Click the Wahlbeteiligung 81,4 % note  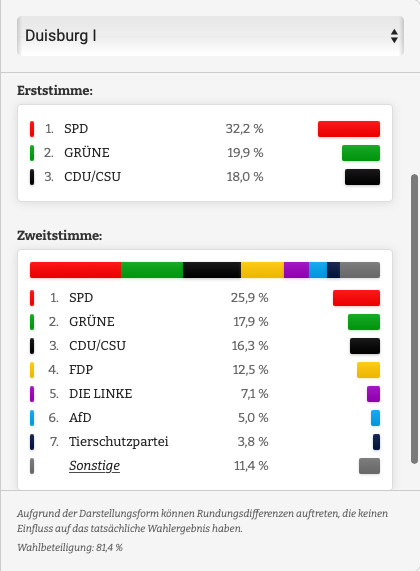(70, 547)
